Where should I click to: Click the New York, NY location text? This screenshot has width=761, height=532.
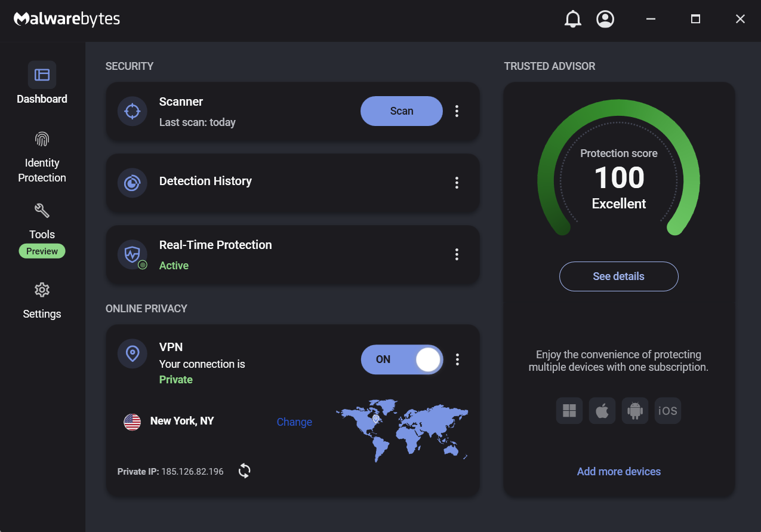point(182,421)
